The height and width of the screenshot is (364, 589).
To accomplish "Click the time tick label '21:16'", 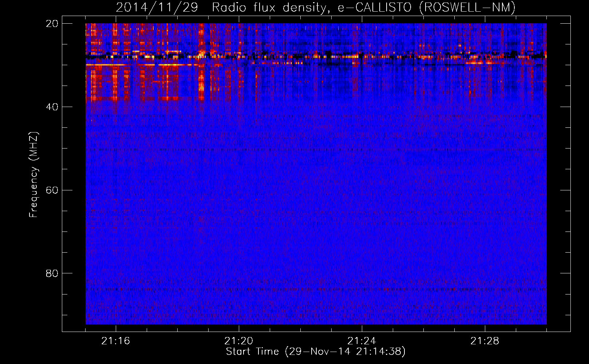I will point(116,341).
